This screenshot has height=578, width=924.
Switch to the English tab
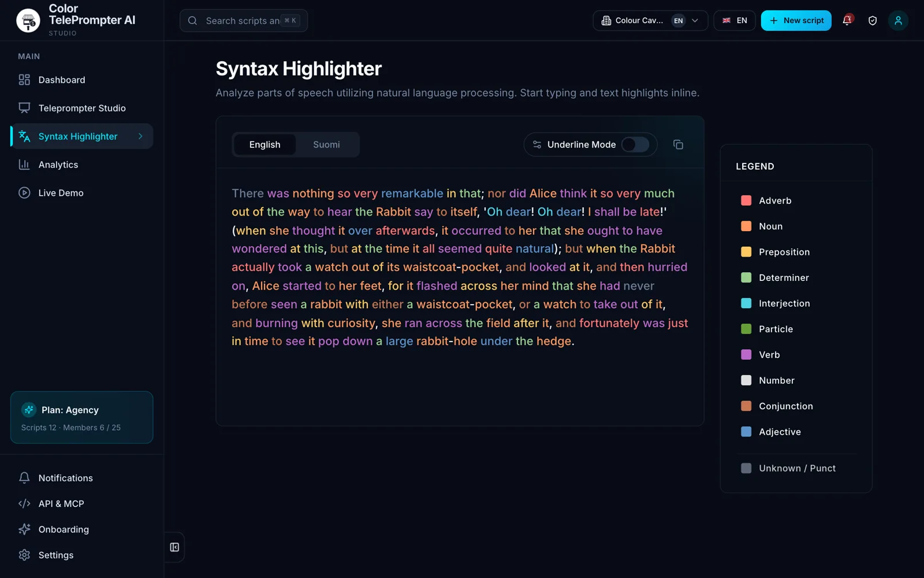click(264, 144)
